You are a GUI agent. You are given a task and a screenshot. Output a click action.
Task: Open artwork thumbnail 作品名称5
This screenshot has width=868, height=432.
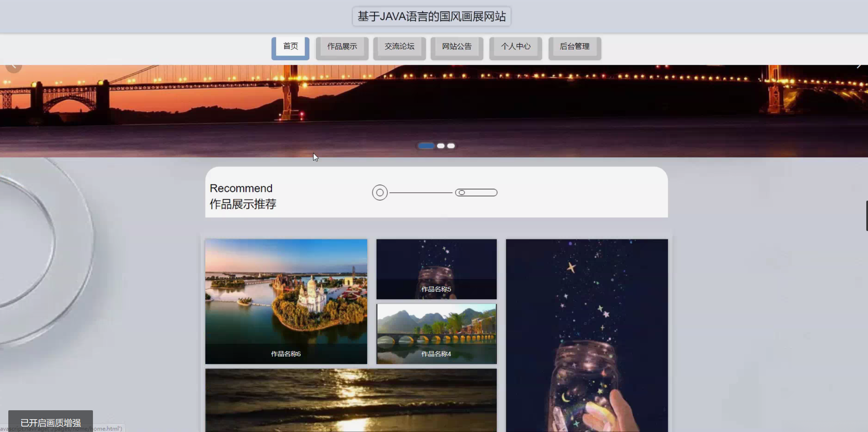point(436,269)
